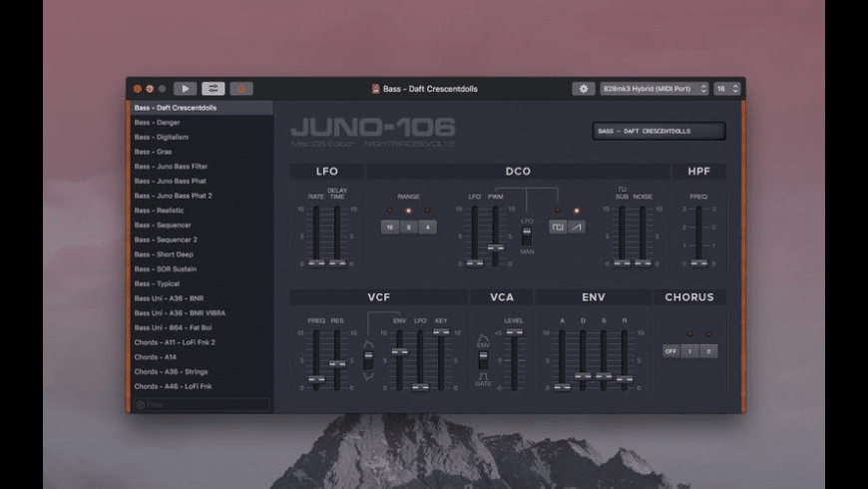Screen dimensions: 868x489
Task: Click the ENV release (R) slider handle
Action: 625,379
